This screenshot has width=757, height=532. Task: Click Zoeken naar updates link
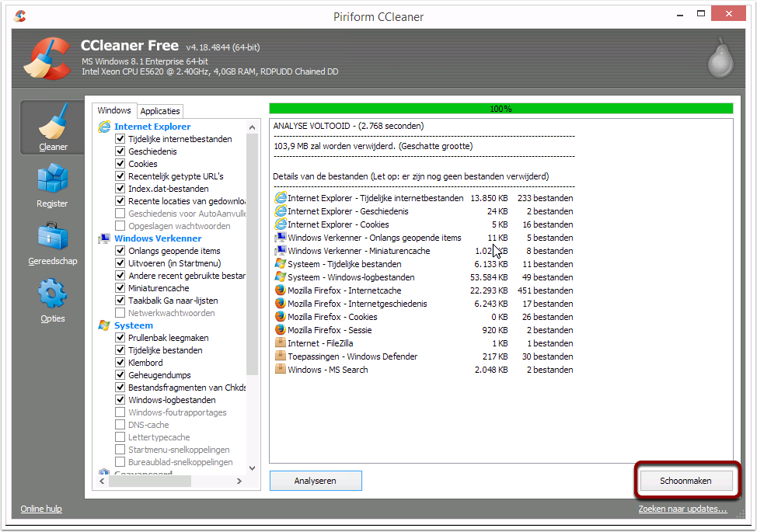click(682, 509)
